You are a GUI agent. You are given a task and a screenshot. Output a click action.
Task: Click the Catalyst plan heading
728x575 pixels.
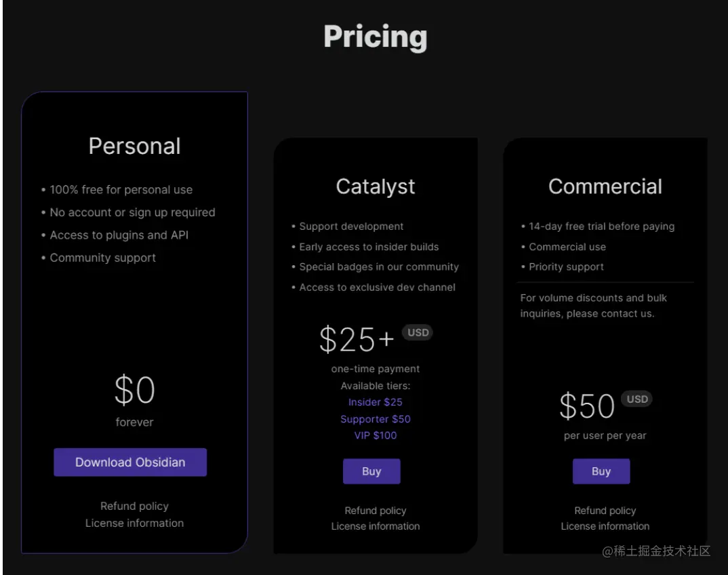(x=376, y=186)
